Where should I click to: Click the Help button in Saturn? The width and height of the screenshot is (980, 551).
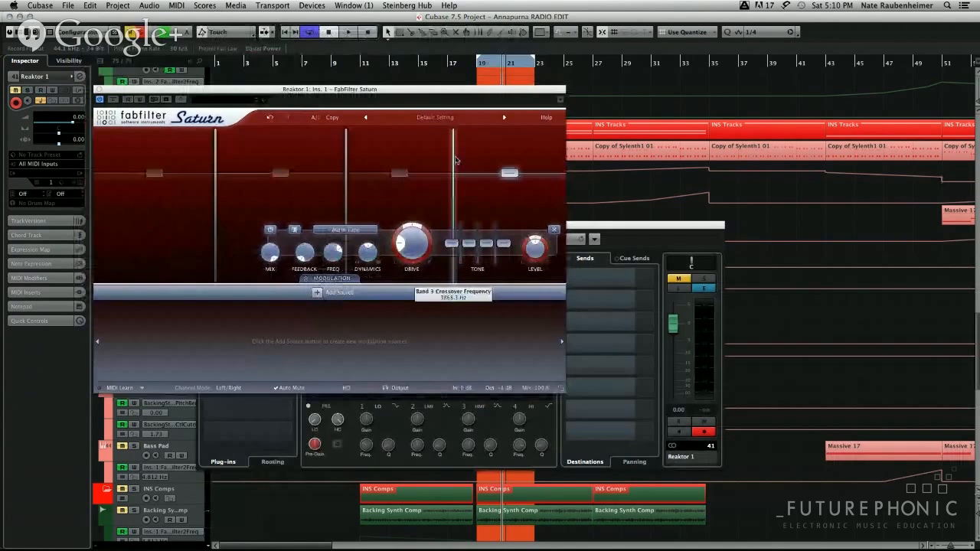click(547, 117)
